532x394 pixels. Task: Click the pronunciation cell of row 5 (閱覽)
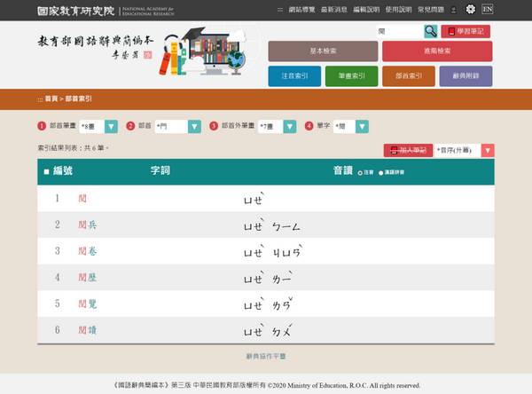pyautogui.click(x=268, y=303)
